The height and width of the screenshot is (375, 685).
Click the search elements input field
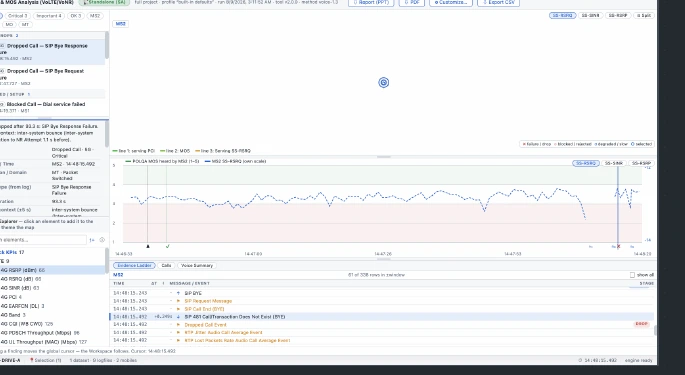pos(43,240)
